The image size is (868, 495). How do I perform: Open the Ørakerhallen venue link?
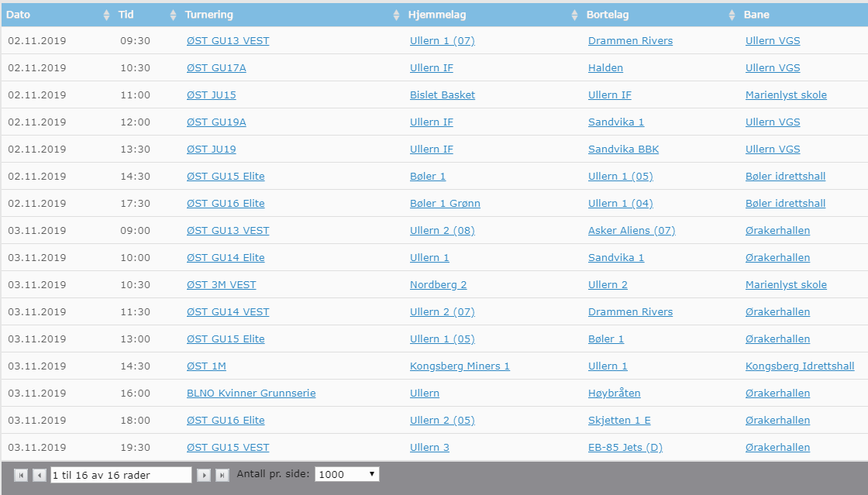tap(777, 230)
